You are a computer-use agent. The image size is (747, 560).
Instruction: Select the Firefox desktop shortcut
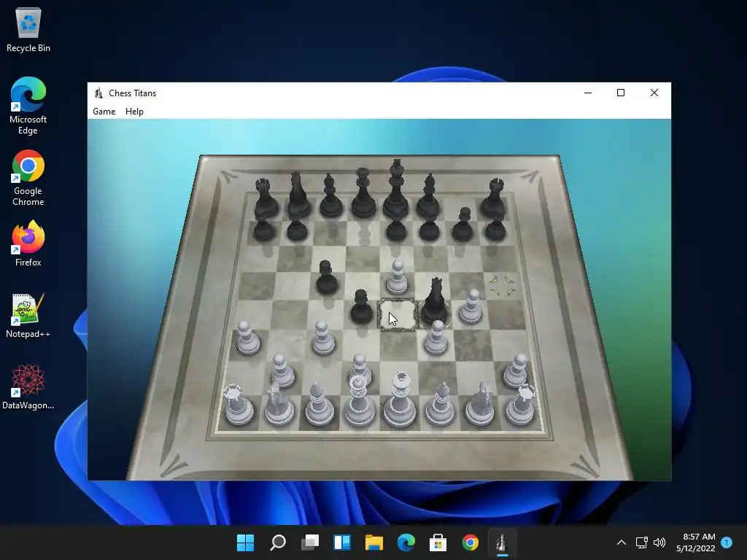28,244
